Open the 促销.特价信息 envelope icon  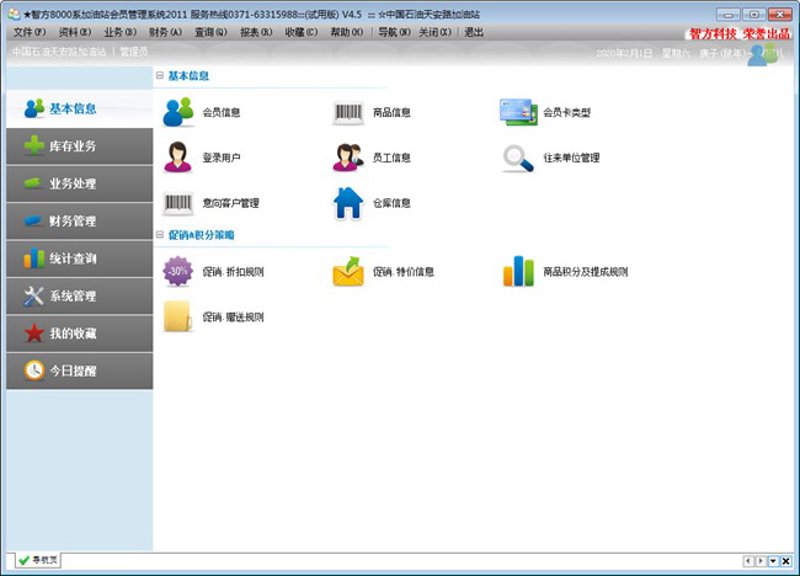(348, 271)
